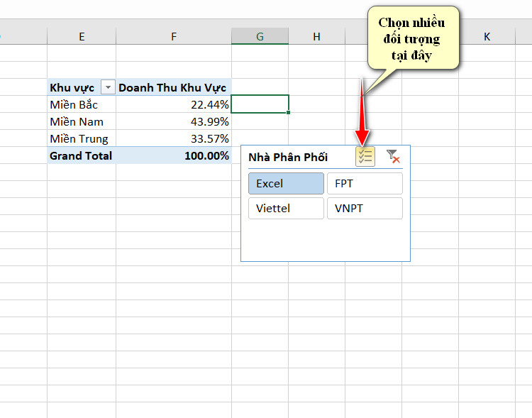This screenshot has height=418, width=532.
Task: Select the Excel slicer item
Action: pyautogui.click(x=286, y=183)
